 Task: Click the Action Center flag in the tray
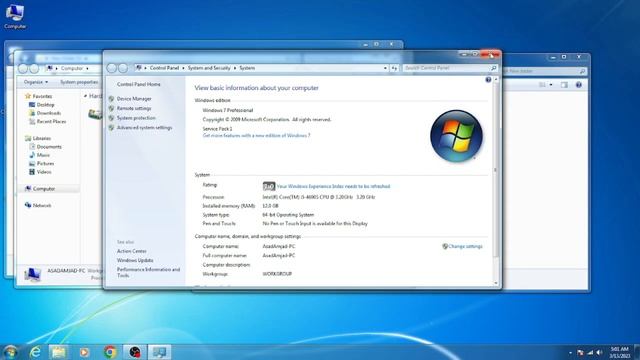click(580, 352)
